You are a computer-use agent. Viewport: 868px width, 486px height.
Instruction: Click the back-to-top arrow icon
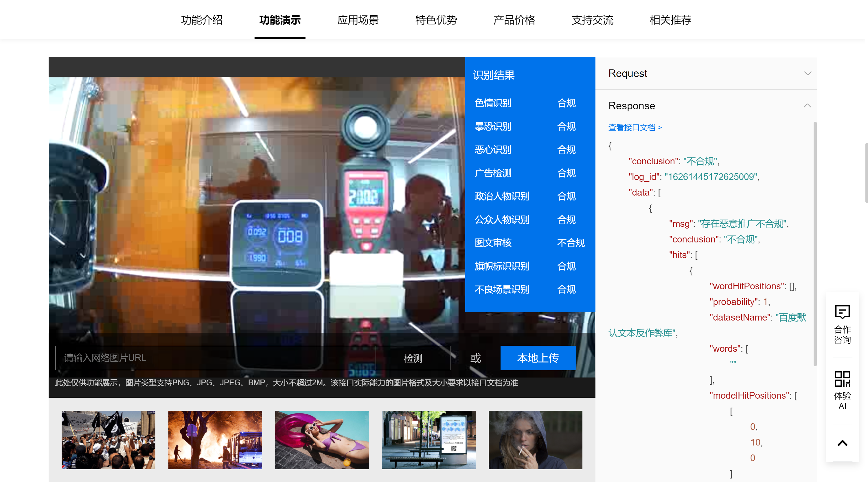click(x=842, y=443)
